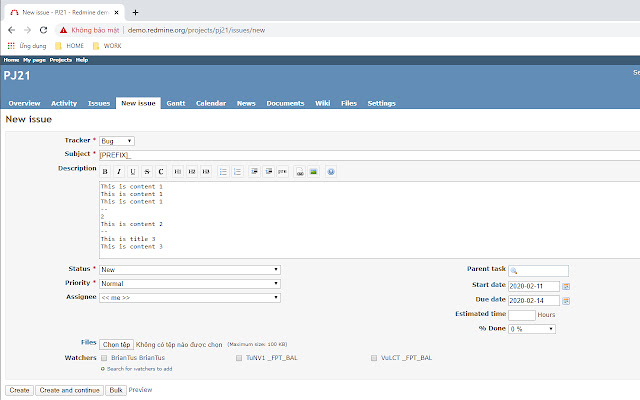Insert an ordered numbered list
Viewport: 640px width, 400px height.
coord(237,172)
